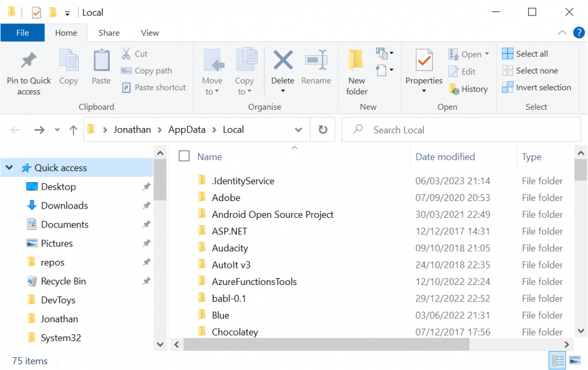588x370 pixels.
Task: Switch to the Home tab
Action: click(x=66, y=33)
